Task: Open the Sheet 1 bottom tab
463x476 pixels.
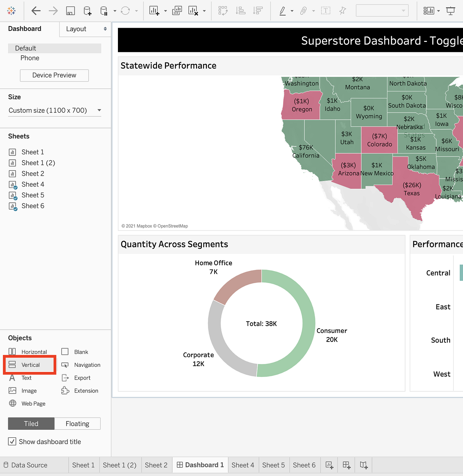Action: pos(83,465)
